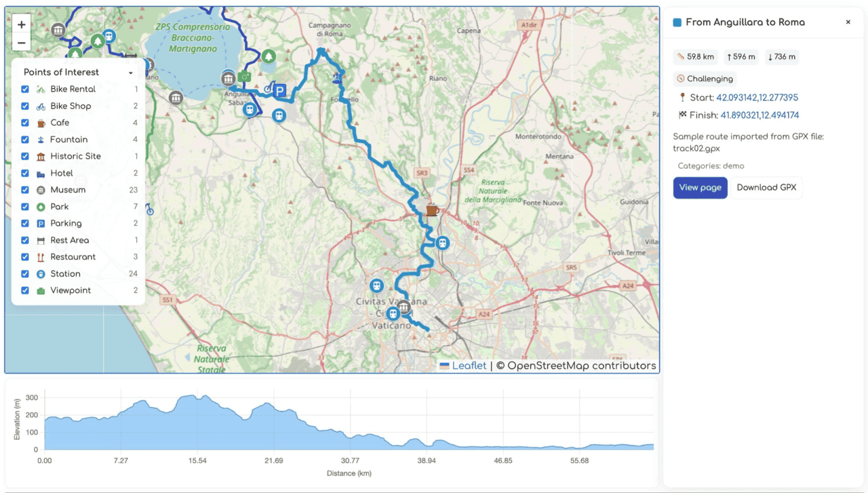The height and width of the screenshot is (493, 868).
Task: Click the Cafe marker on the route
Action: 431,210
